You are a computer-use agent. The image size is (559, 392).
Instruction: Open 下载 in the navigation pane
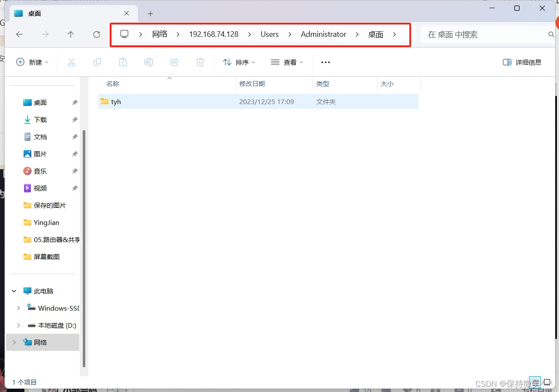point(40,120)
